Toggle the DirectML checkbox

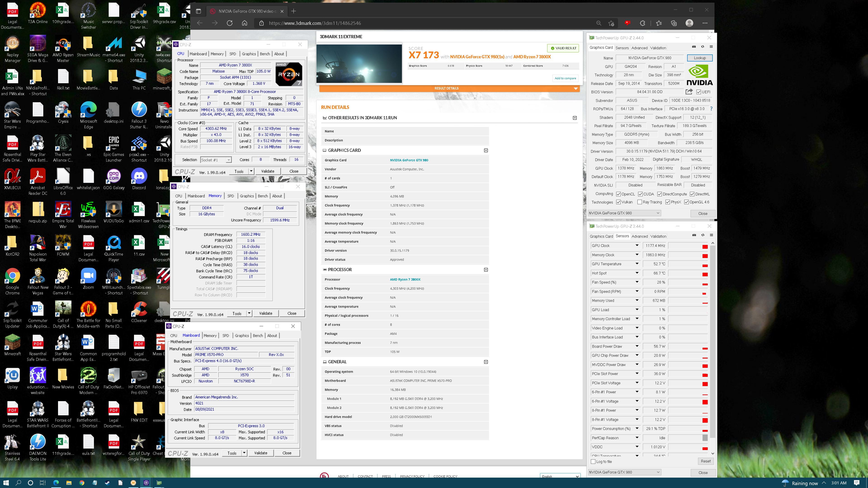pos(692,194)
